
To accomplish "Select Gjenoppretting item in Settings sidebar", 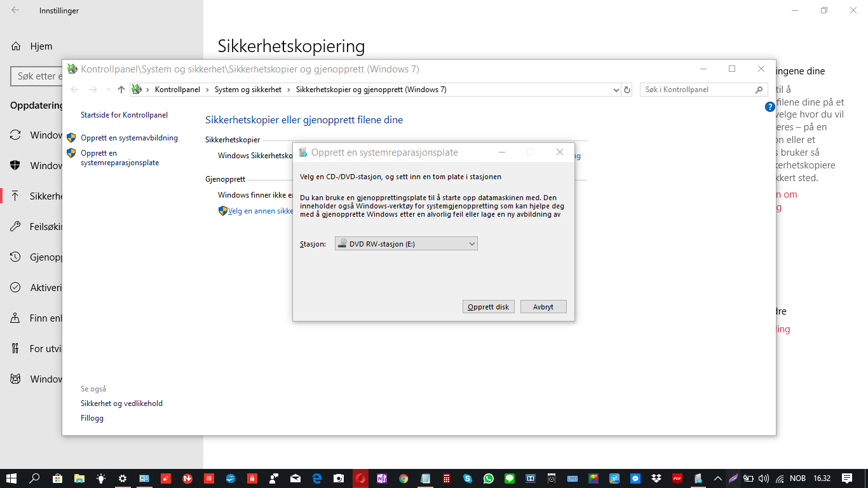I will (37, 257).
